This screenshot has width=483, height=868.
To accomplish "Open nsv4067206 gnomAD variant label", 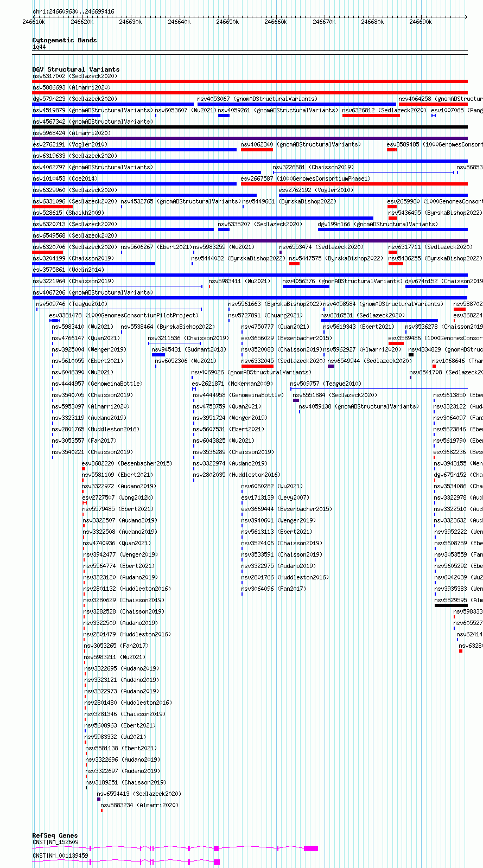I will 92,292.
